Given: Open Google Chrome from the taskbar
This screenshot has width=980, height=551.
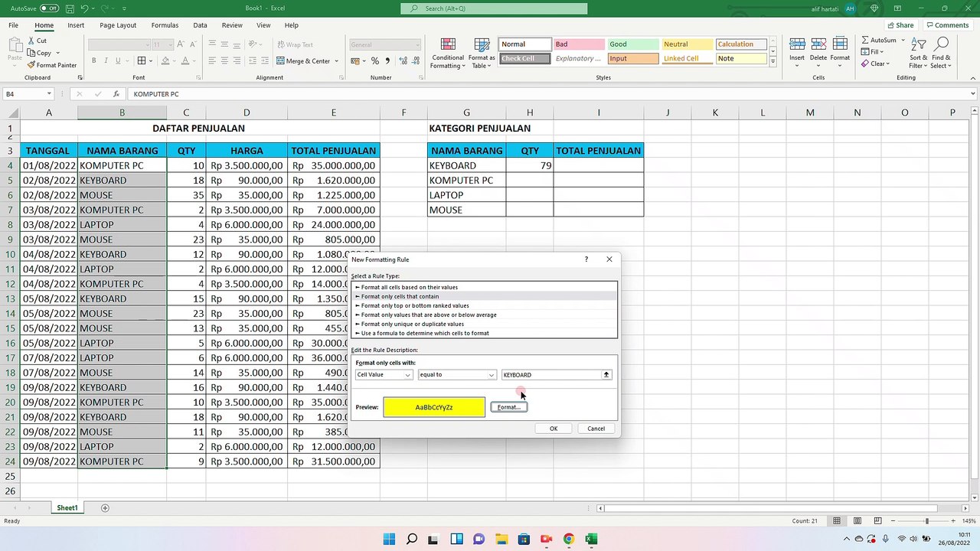Looking at the screenshot, I should 568,539.
